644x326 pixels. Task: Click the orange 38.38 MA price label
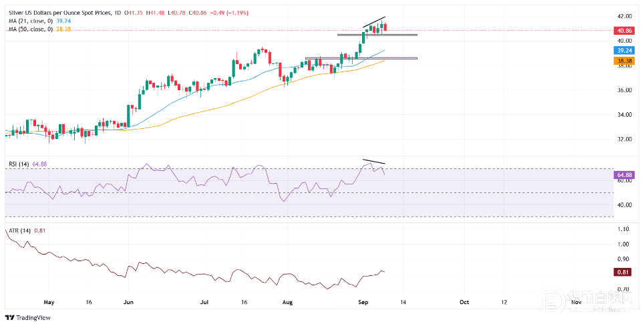pyautogui.click(x=624, y=61)
